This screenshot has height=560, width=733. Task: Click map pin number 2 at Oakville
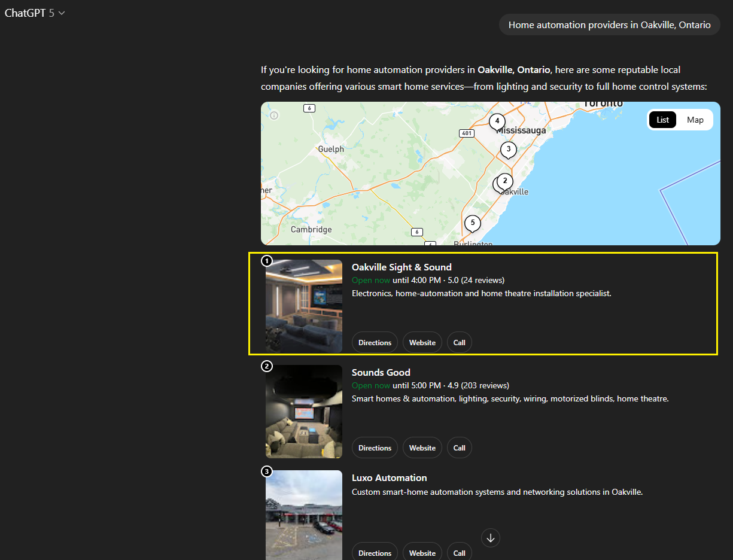(x=505, y=181)
